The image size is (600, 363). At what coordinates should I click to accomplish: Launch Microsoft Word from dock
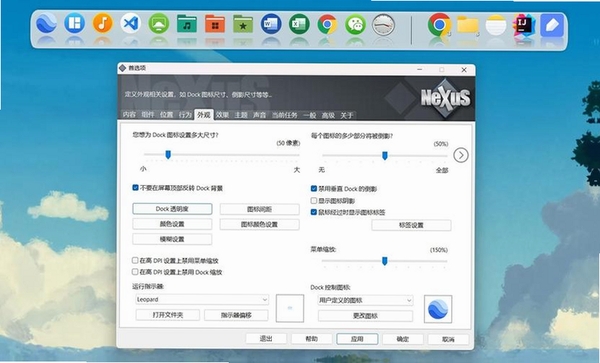pos(271,24)
